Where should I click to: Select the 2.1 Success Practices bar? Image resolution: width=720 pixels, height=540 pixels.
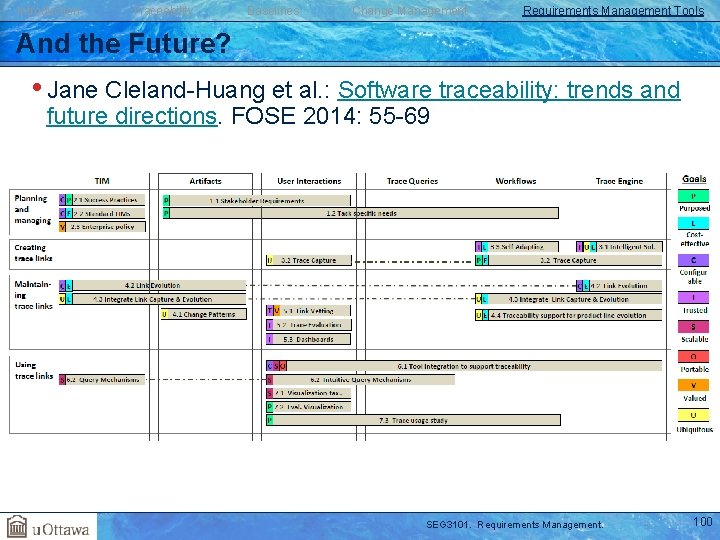[x=102, y=200]
